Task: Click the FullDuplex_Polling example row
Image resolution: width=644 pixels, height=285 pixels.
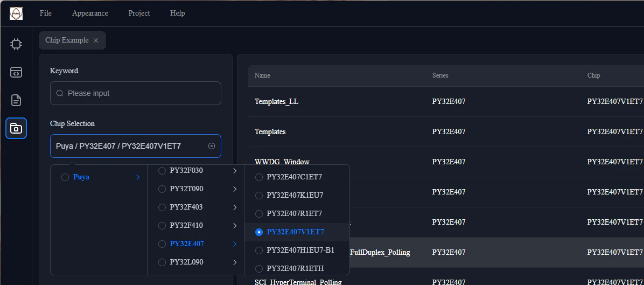Action: [446, 252]
